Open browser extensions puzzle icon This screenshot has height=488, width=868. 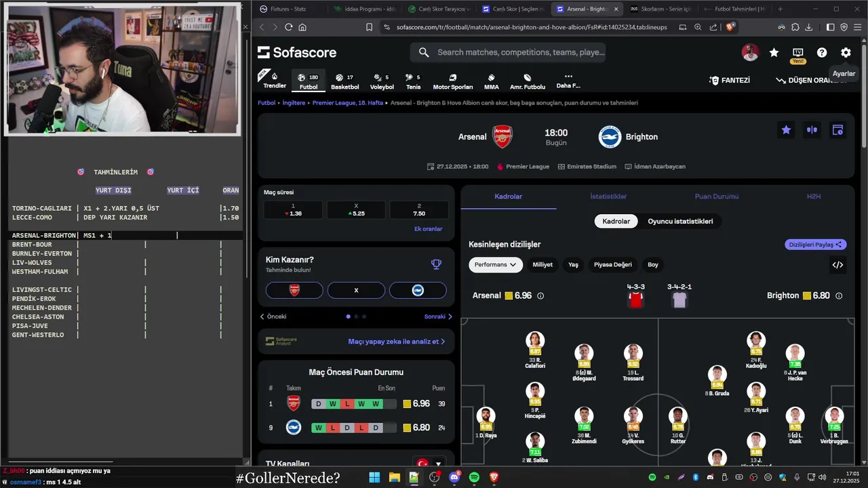(795, 27)
